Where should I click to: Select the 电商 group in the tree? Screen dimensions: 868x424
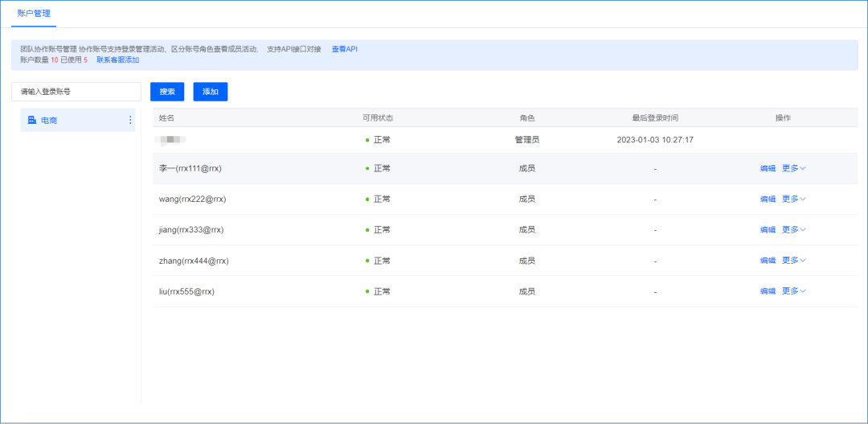(x=77, y=120)
